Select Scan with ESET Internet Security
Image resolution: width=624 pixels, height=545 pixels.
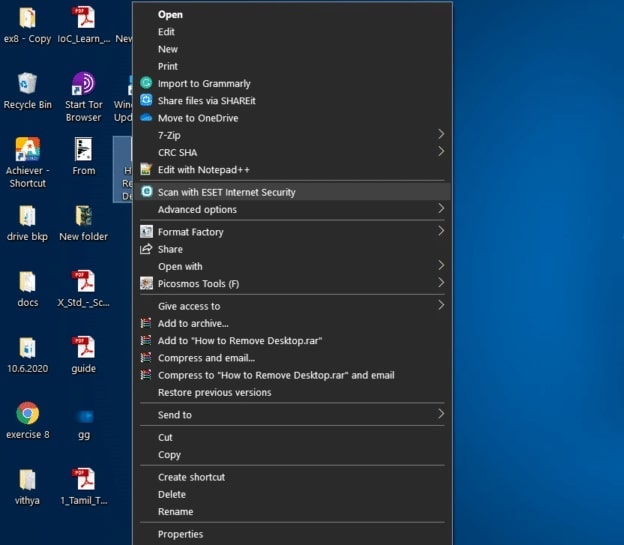[292, 192]
